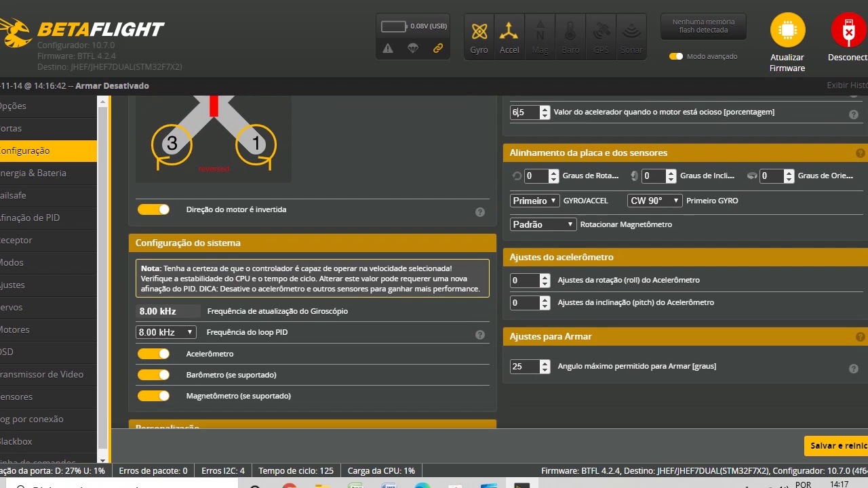Viewport: 868px width, 488px height.
Task: Open the Failsafe tab
Action: point(48,195)
